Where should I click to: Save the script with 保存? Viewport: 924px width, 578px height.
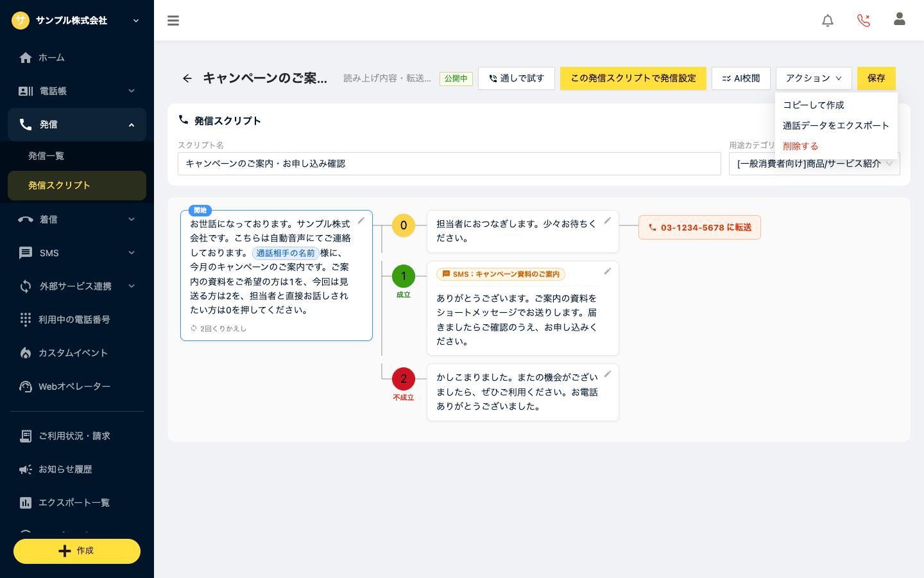tap(877, 78)
